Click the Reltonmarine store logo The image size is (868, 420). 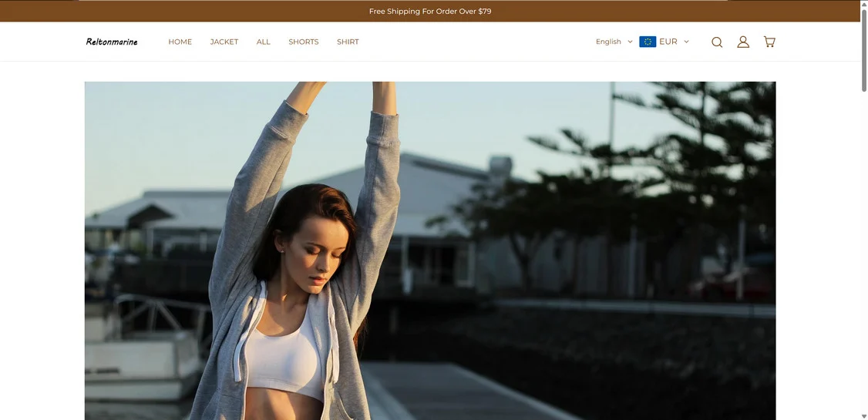[x=112, y=42]
